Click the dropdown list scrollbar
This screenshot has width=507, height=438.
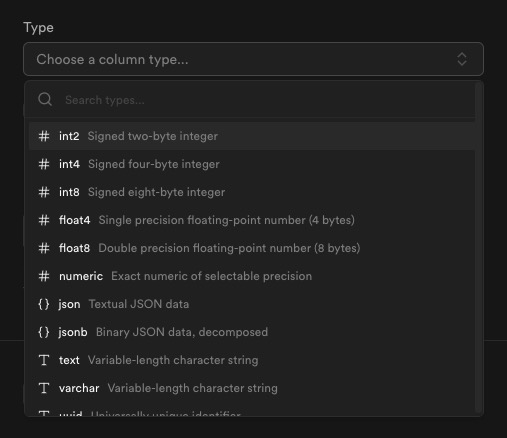click(x=479, y=248)
